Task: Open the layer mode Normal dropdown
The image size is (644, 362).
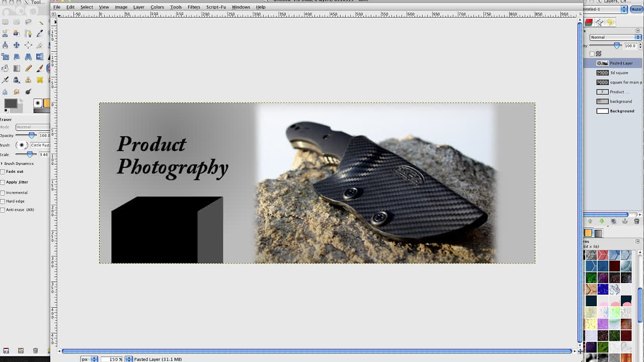Action: 615,37
